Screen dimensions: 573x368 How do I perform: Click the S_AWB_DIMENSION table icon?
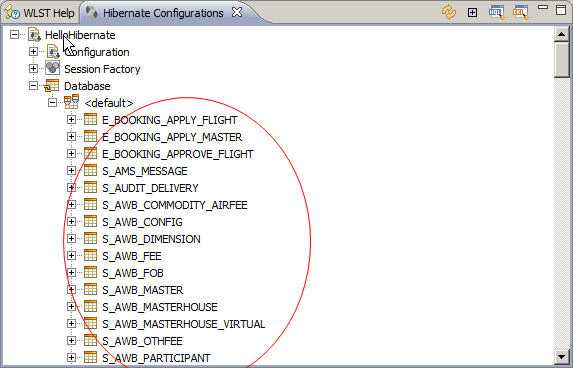[91, 238]
